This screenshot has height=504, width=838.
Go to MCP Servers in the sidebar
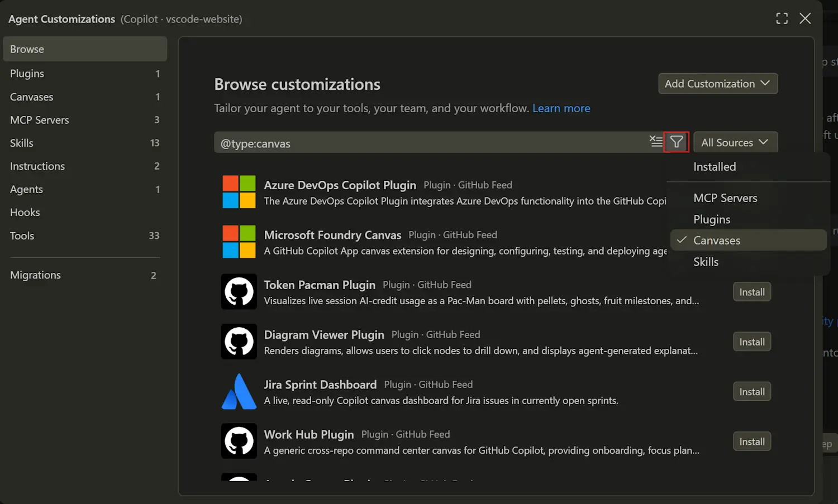[x=85, y=120]
